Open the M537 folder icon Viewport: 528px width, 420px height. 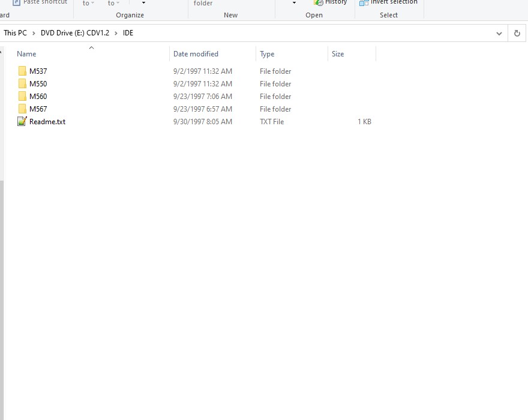point(22,71)
